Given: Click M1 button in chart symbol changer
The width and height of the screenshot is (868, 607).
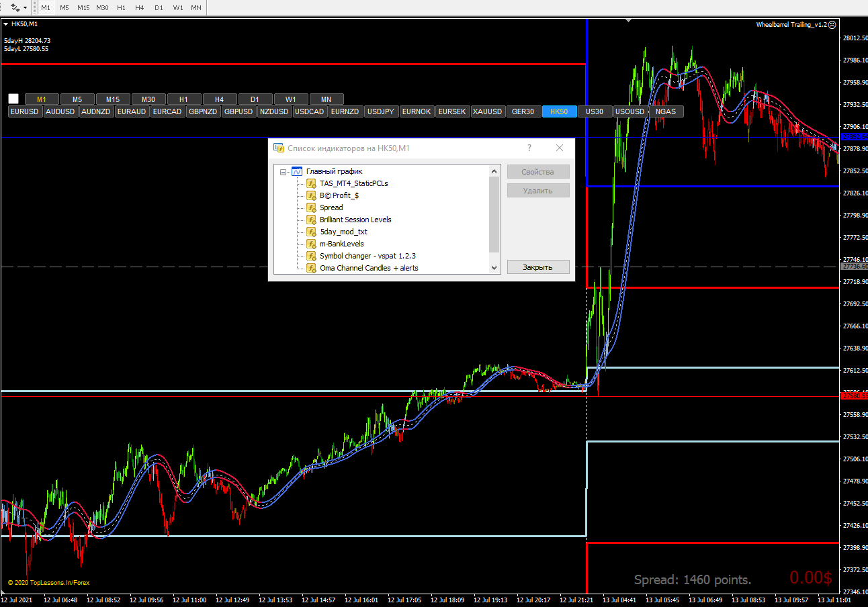Looking at the screenshot, I should (42, 99).
